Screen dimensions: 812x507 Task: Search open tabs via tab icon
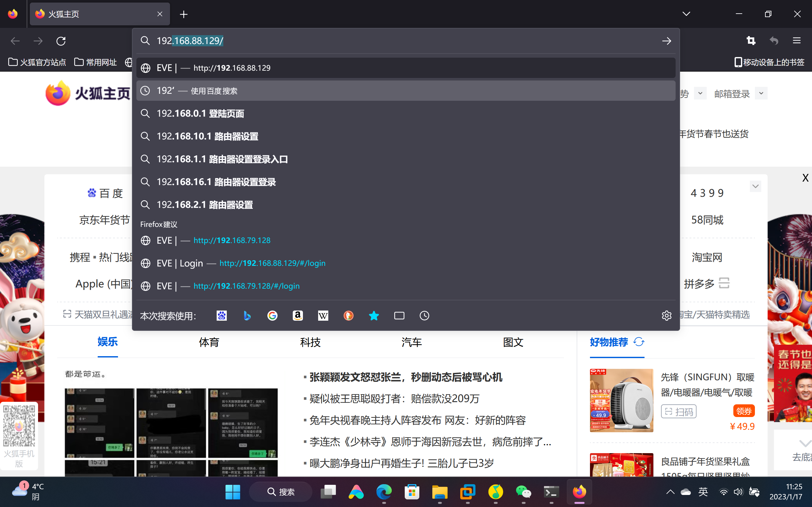coord(399,316)
